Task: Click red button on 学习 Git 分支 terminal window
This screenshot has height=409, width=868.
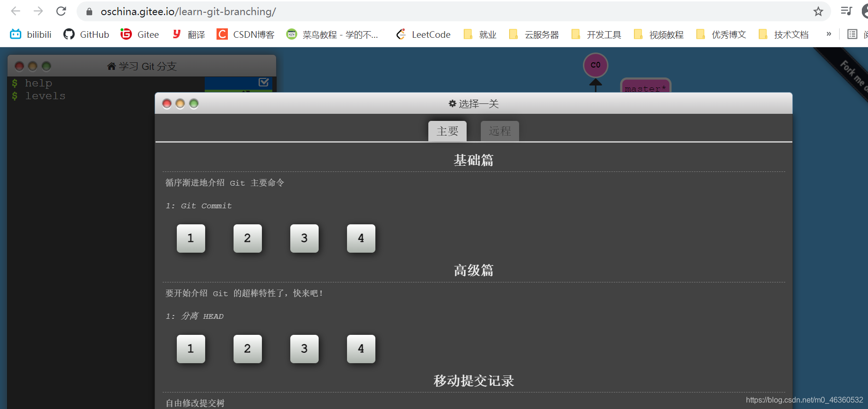Action: click(19, 66)
